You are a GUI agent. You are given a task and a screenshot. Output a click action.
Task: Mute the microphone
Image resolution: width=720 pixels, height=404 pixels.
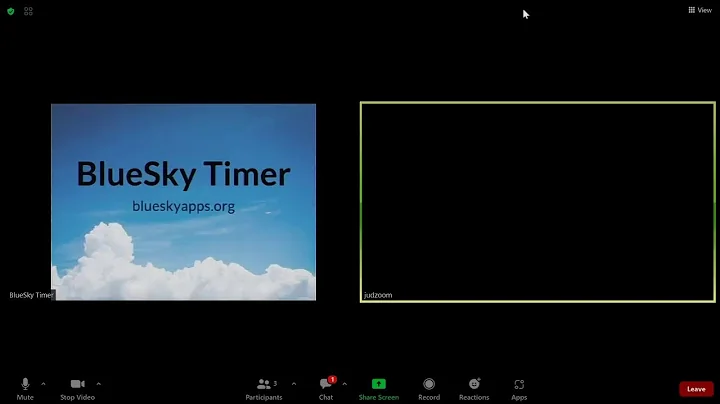(25, 389)
